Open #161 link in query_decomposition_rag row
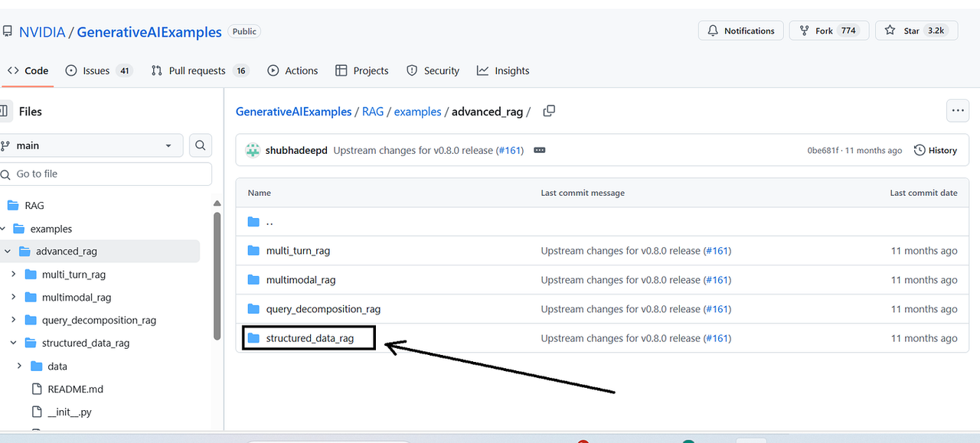Viewport: 980px width, 443px height. (x=717, y=309)
